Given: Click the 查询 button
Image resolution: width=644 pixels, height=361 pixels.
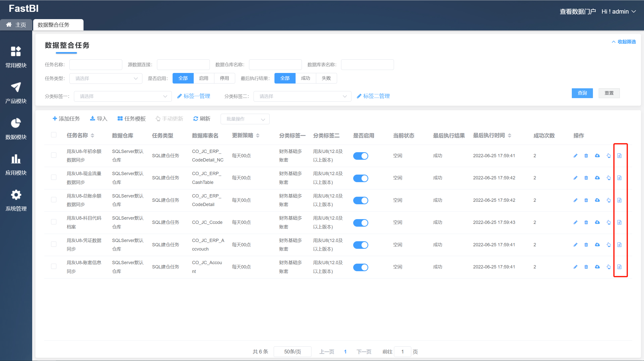Looking at the screenshot, I should point(582,93).
